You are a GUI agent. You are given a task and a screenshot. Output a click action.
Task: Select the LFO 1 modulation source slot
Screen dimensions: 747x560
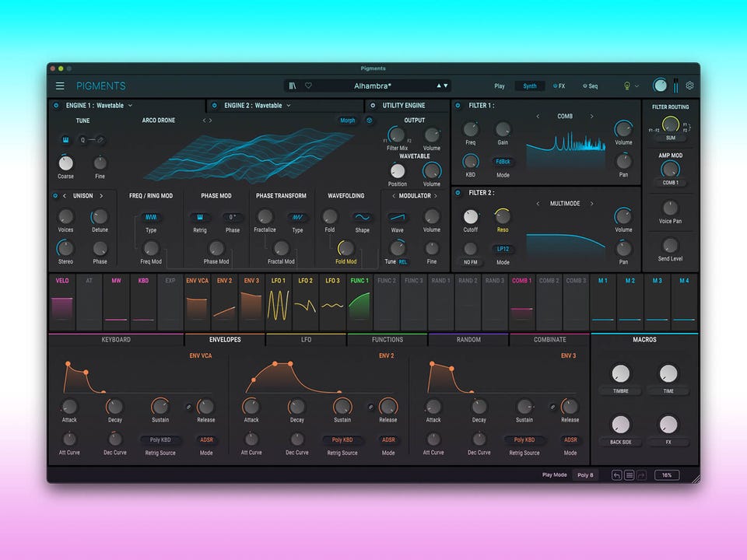click(x=279, y=302)
